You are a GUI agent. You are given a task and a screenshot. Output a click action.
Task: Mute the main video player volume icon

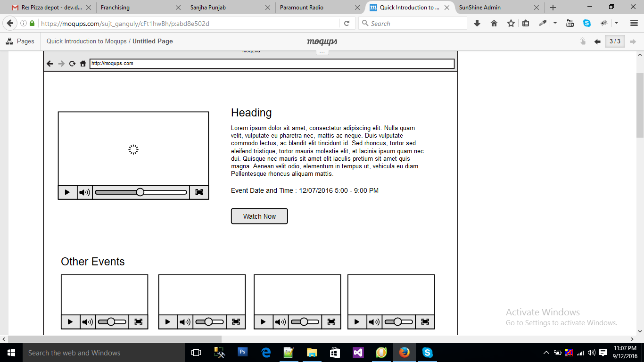click(84, 192)
